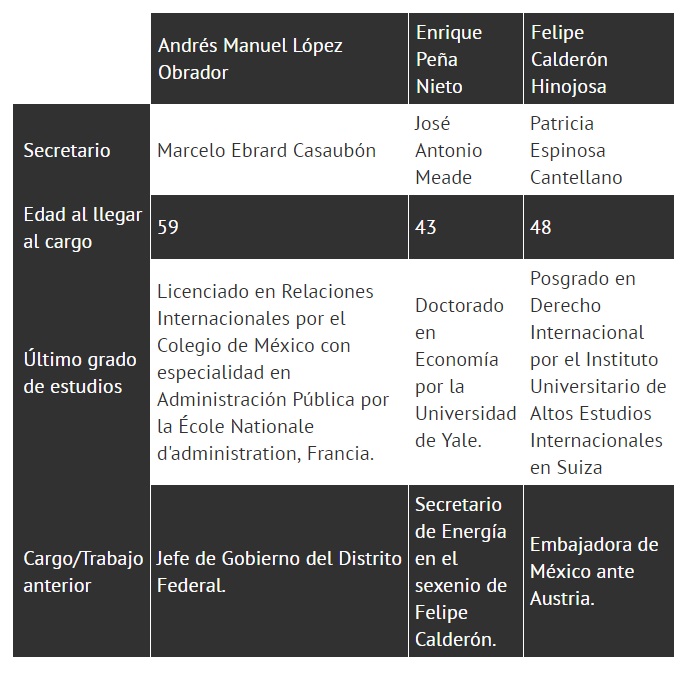The image size is (693, 675).
Task: Click the empty top-left corner cell
Action: pyautogui.click(x=82, y=59)
